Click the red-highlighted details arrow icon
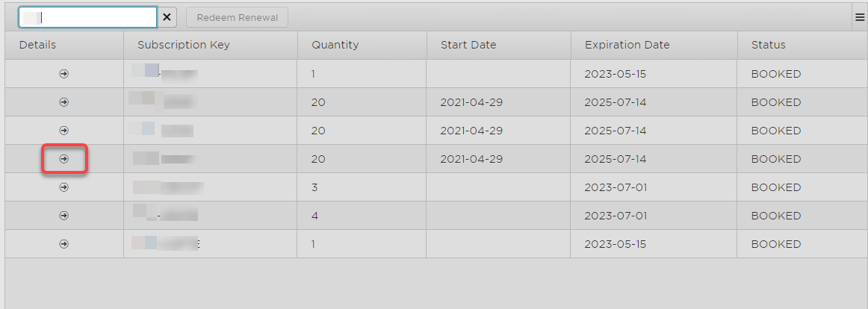868x309 pixels. pyautogui.click(x=64, y=159)
